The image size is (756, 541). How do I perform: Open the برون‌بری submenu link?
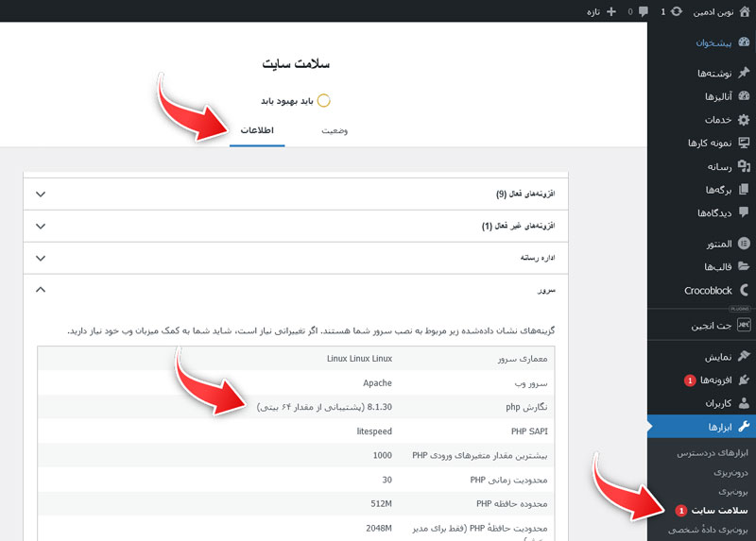pyautogui.click(x=733, y=491)
